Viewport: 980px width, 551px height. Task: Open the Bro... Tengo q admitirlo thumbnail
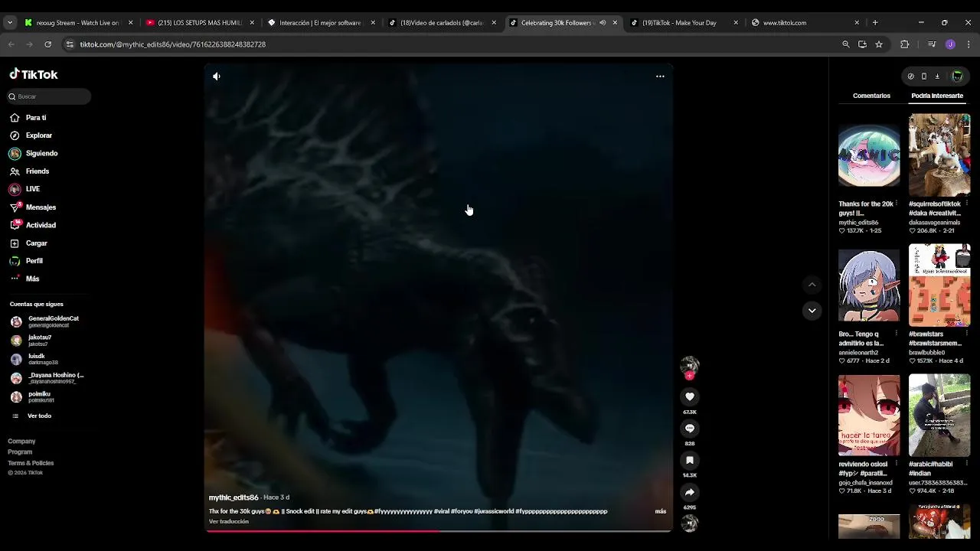click(x=869, y=285)
